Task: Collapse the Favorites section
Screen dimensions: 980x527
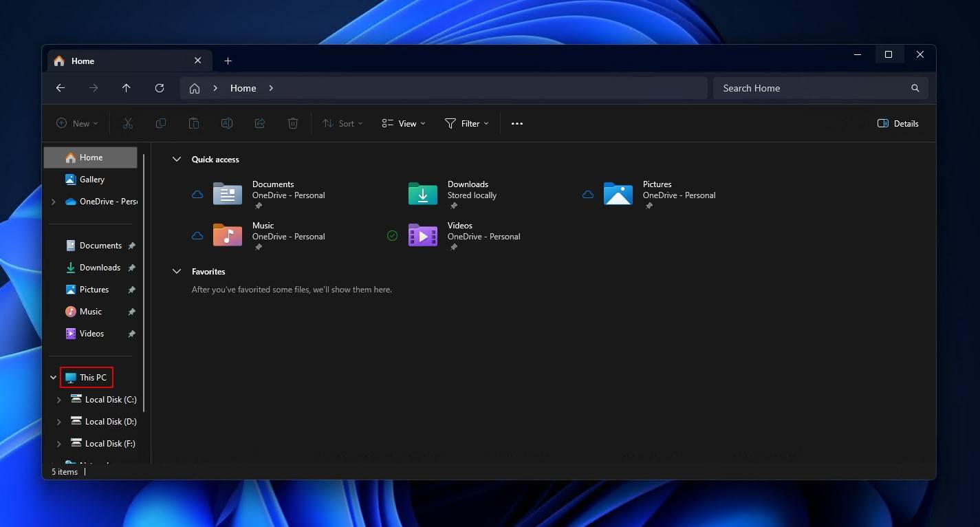Action: pyautogui.click(x=177, y=272)
